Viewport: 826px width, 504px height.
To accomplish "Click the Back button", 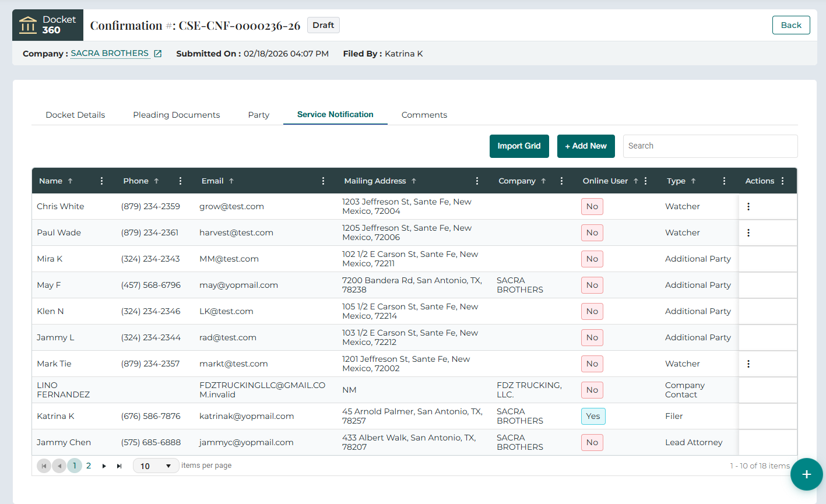I will coord(791,25).
